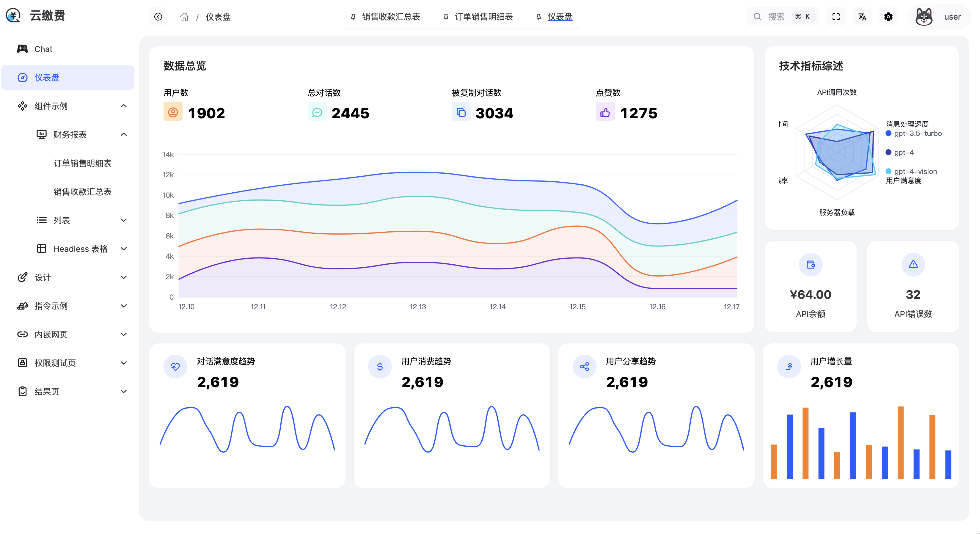The width and height of the screenshot is (980, 534).
Task: Click the tallest orange bar in 用户增长量
Action: [x=900, y=442]
